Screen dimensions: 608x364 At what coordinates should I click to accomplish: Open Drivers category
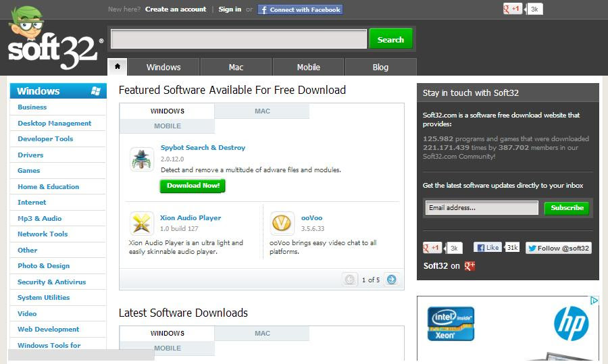tap(30, 155)
